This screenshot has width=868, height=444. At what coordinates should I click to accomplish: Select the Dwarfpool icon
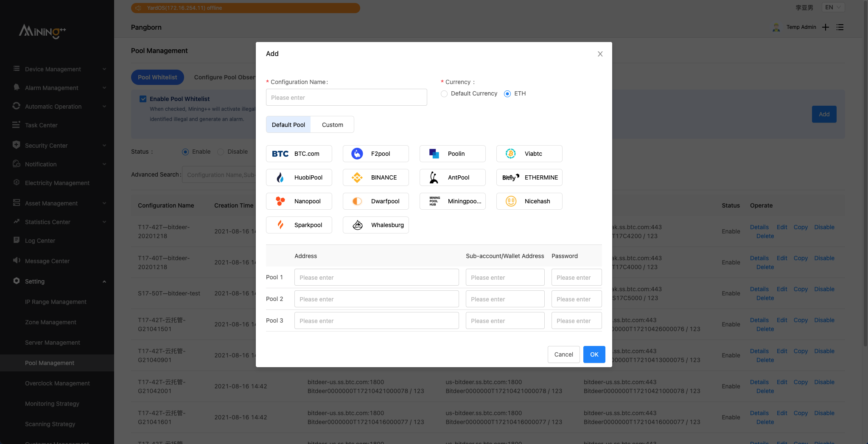[357, 201]
